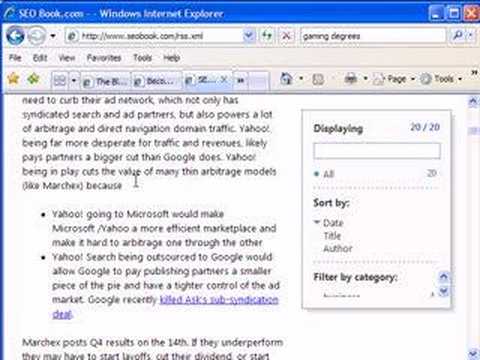Sort feed items by Author

(x=338, y=248)
